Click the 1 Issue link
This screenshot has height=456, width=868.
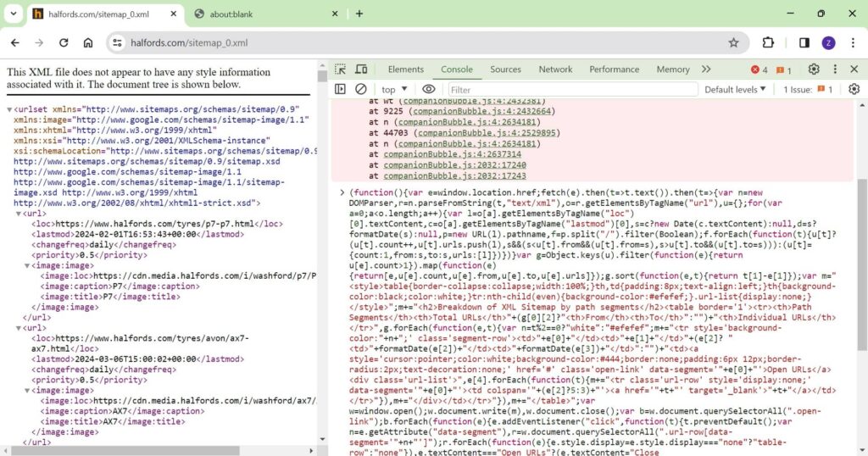(808, 89)
